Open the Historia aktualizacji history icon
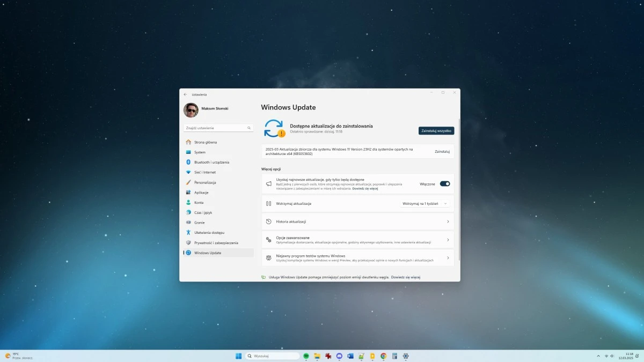Viewport: 644px width, 362px height. pyautogui.click(x=269, y=221)
